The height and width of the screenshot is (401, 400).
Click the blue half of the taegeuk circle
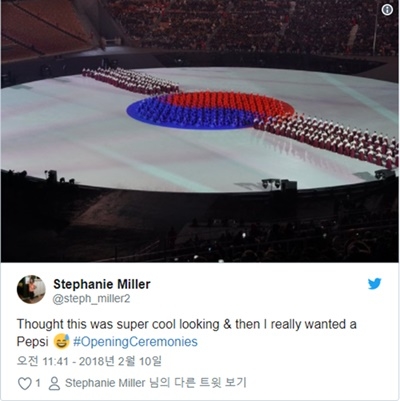(187, 115)
